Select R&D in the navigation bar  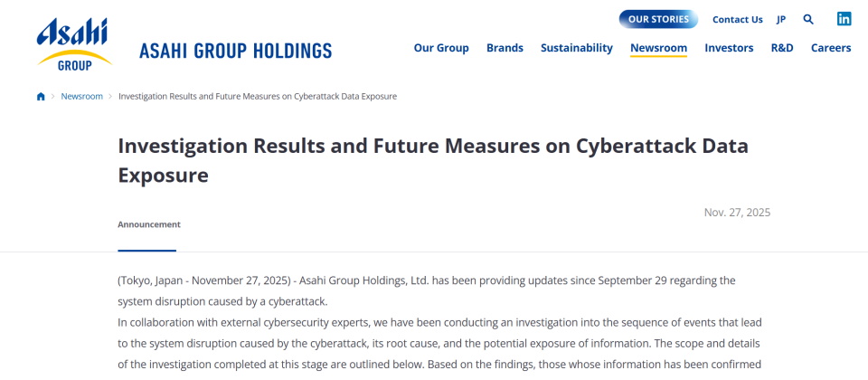[782, 48]
